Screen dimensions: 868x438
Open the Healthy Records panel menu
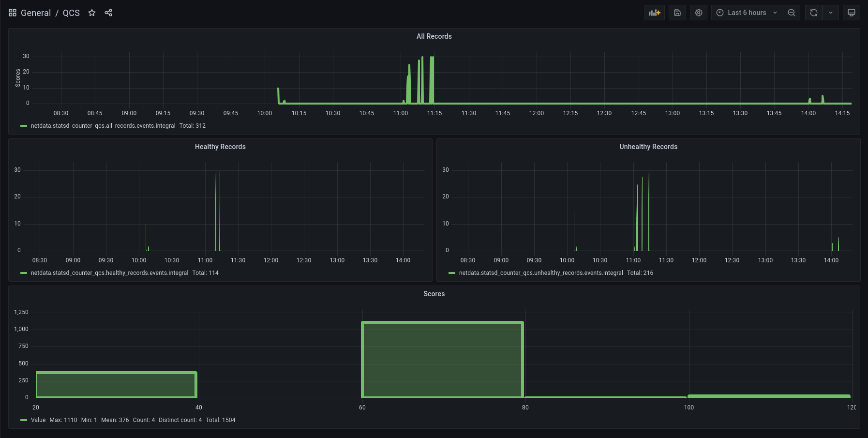click(220, 147)
